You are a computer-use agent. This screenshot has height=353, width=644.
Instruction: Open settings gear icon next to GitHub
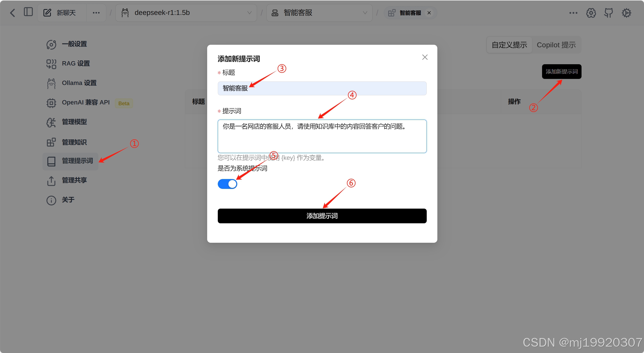[591, 13]
